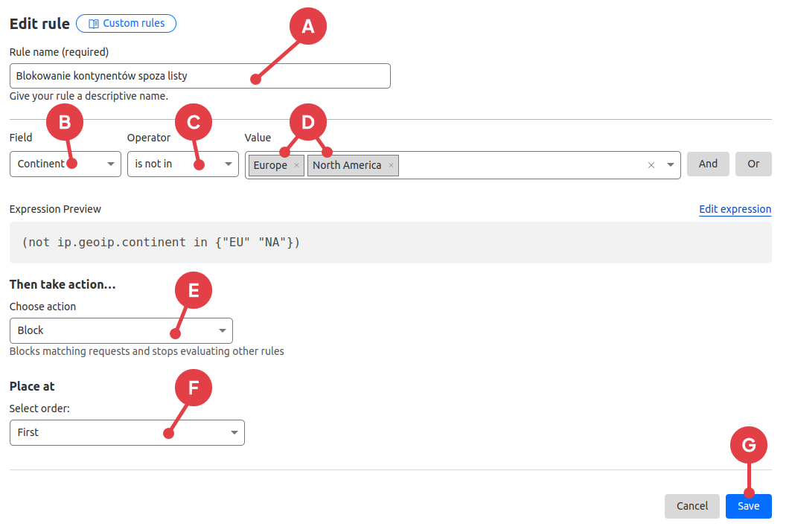The width and height of the screenshot is (792, 532).
Task: Open the Select order dropdown set to First
Action: tap(127, 432)
